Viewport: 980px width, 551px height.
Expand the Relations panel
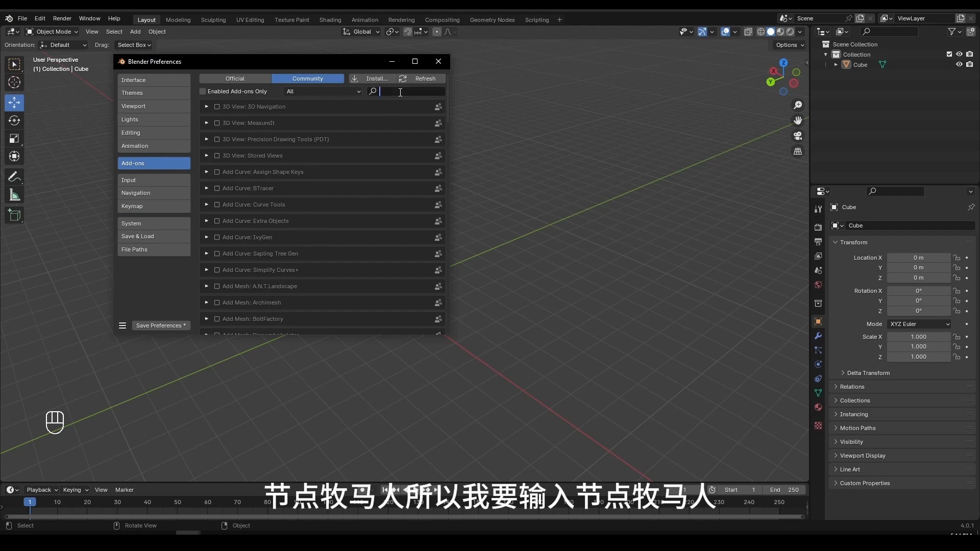[x=852, y=387]
